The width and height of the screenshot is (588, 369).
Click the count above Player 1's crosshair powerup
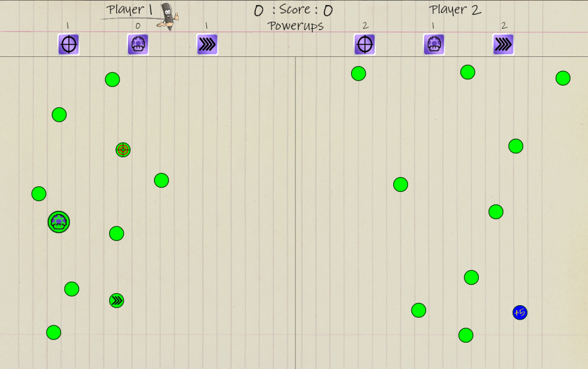[x=67, y=25]
